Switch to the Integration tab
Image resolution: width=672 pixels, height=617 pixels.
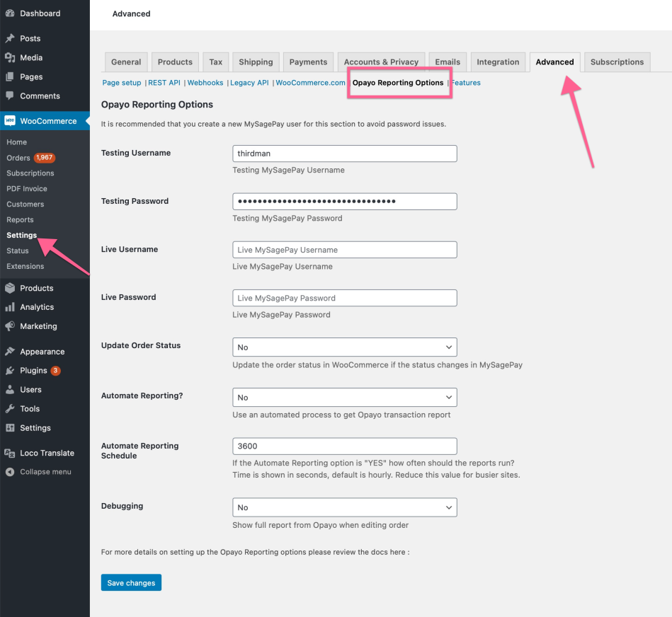498,62
